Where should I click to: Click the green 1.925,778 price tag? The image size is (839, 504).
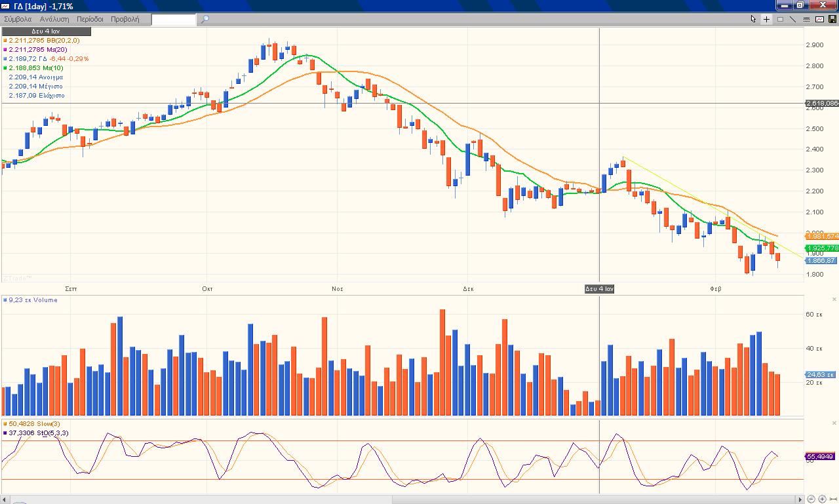[x=821, y=248]
